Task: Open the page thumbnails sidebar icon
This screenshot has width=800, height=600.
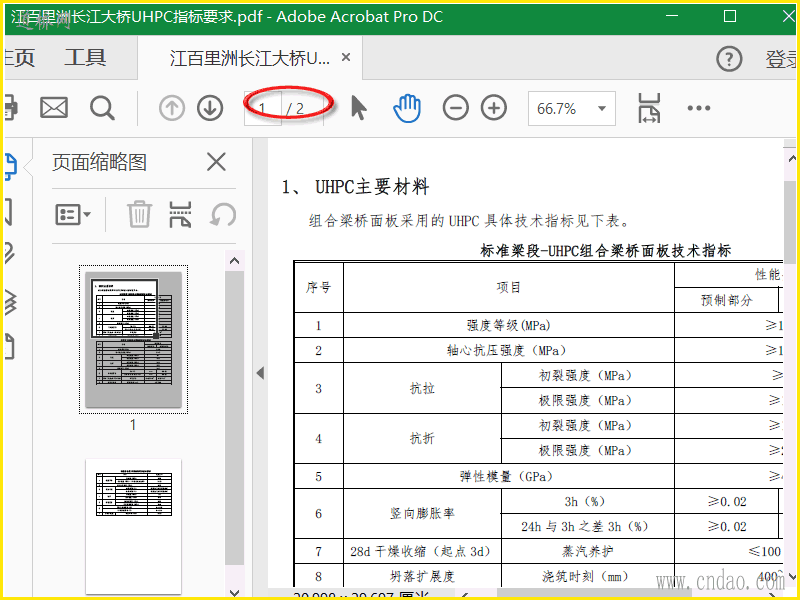Action: (x=10, y=167)
